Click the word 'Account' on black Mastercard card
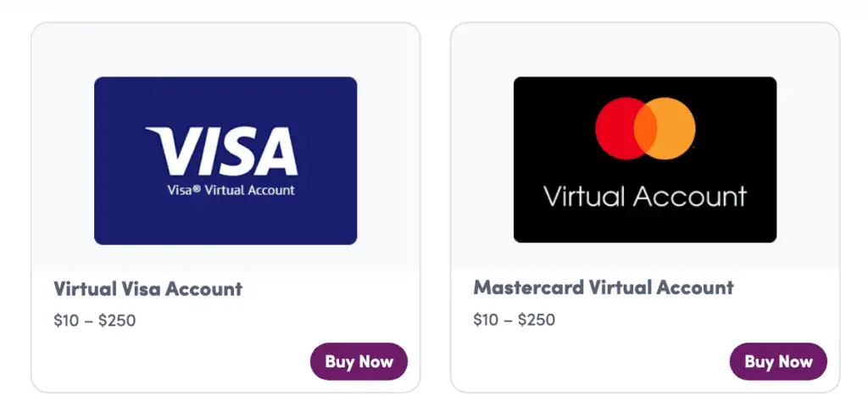Viewport: 868px width, 413px height. pos(690,197)
